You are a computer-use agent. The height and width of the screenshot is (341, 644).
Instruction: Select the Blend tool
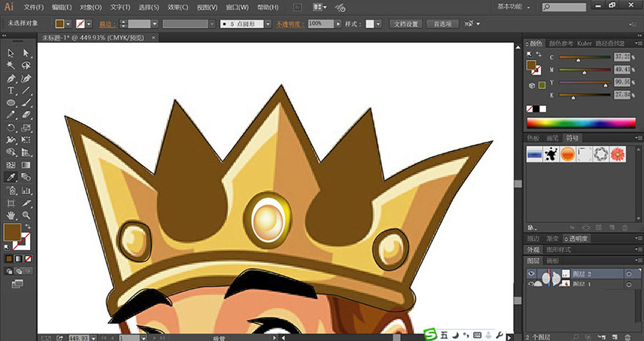(x=26, y=177)
